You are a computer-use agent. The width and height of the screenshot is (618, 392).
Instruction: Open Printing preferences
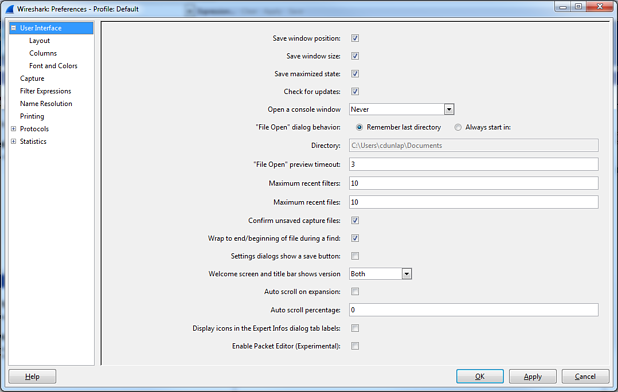32,116
